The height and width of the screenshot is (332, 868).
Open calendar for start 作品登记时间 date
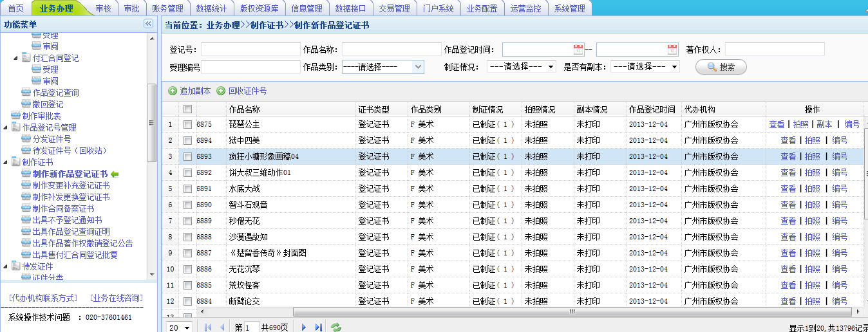[x=578, y=50]
